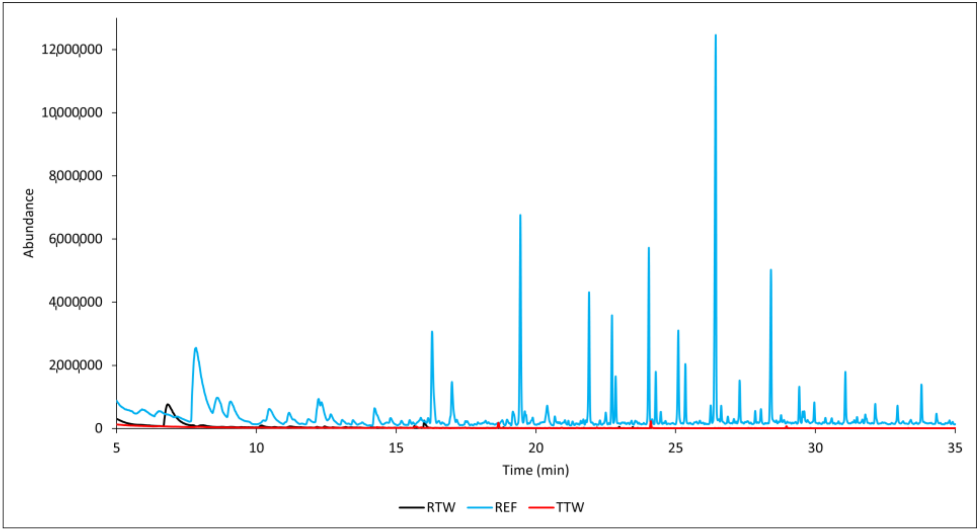Click the blue REF legend line swatch
This screenshot has width=980, height=531.
point(479,507)
